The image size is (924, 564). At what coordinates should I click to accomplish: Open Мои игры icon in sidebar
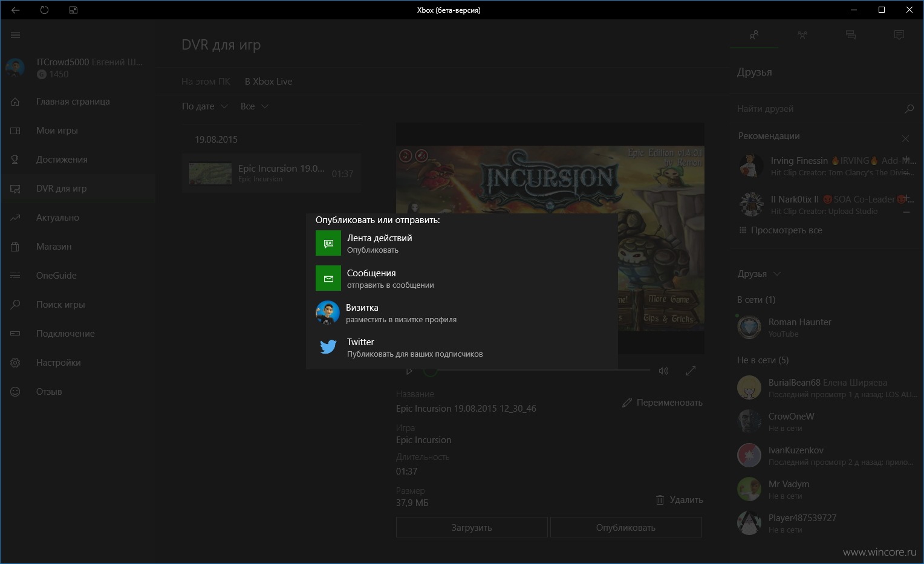(x=16, y=131)
